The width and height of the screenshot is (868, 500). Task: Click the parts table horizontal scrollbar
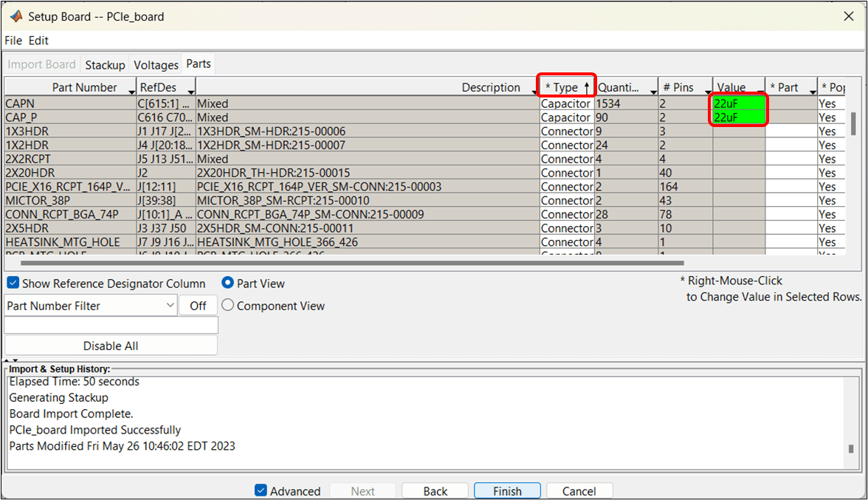click(352, 263)
